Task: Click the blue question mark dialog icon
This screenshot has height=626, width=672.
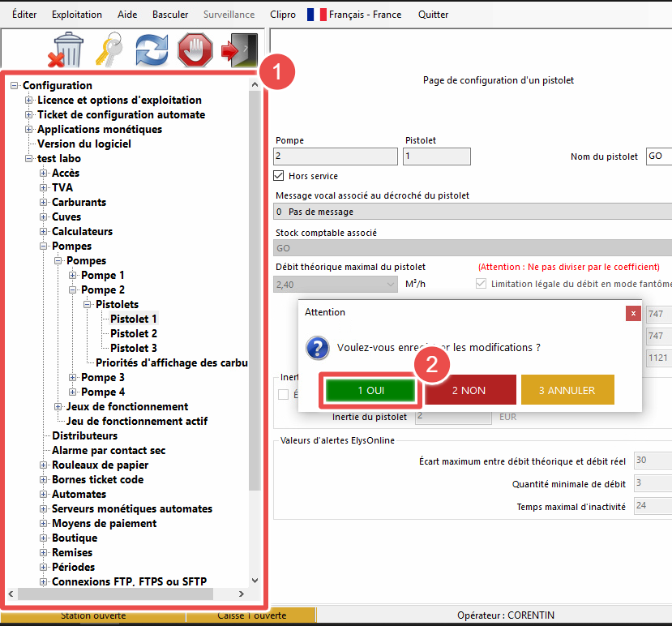Action: tap(316, 348)
